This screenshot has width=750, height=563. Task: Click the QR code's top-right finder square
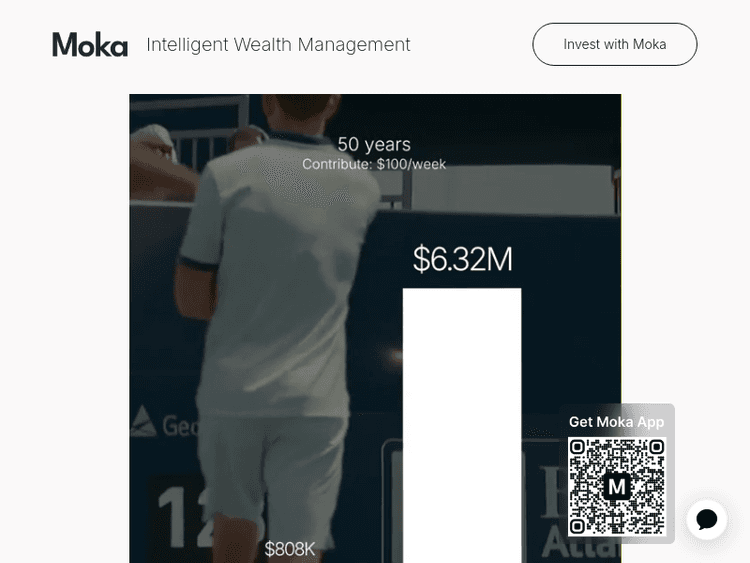pos(657,447)
